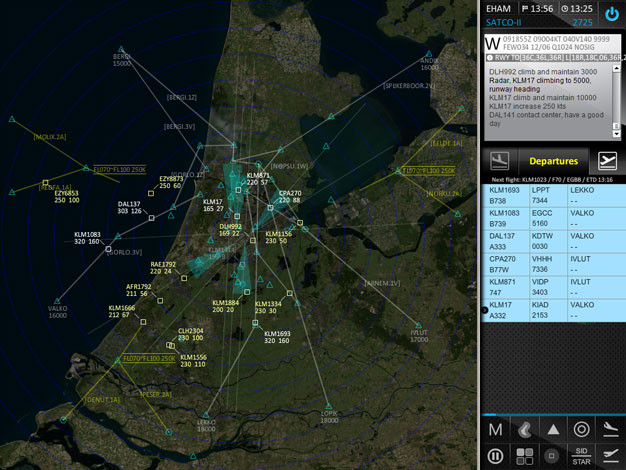This screenshot has width=626, height=470.
Task: Pause the simulation
Action: click(495, 456)
